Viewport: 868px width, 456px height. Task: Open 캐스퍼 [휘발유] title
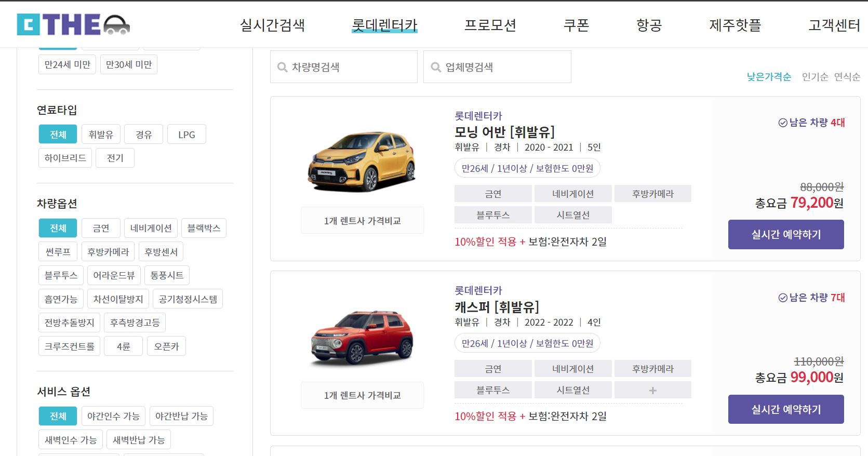(x=497, y=307)
